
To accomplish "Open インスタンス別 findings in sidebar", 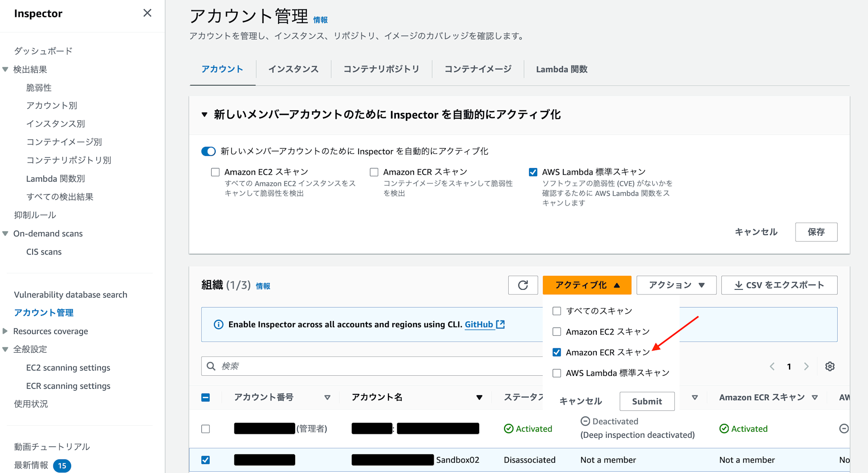I will click(x=56, y=124).
